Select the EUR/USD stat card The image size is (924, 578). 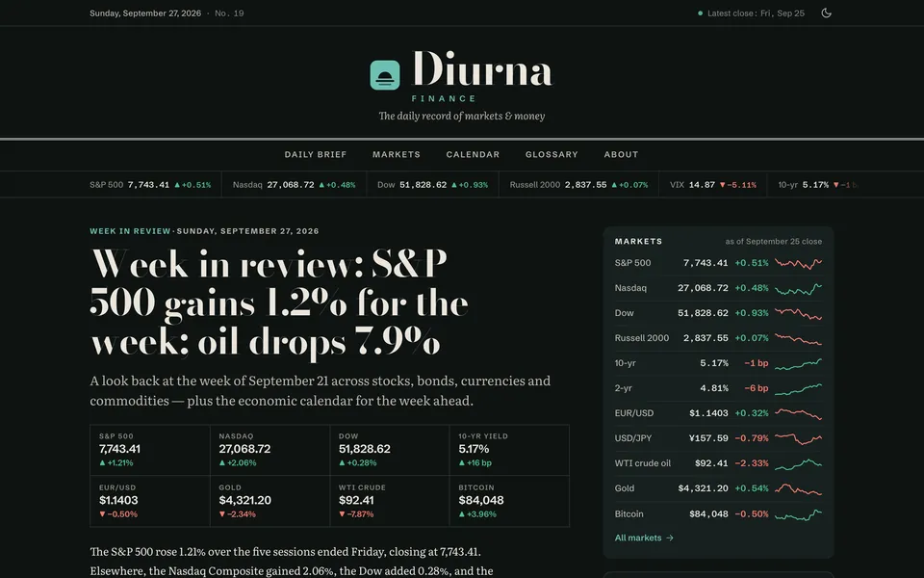coord(150,501)
